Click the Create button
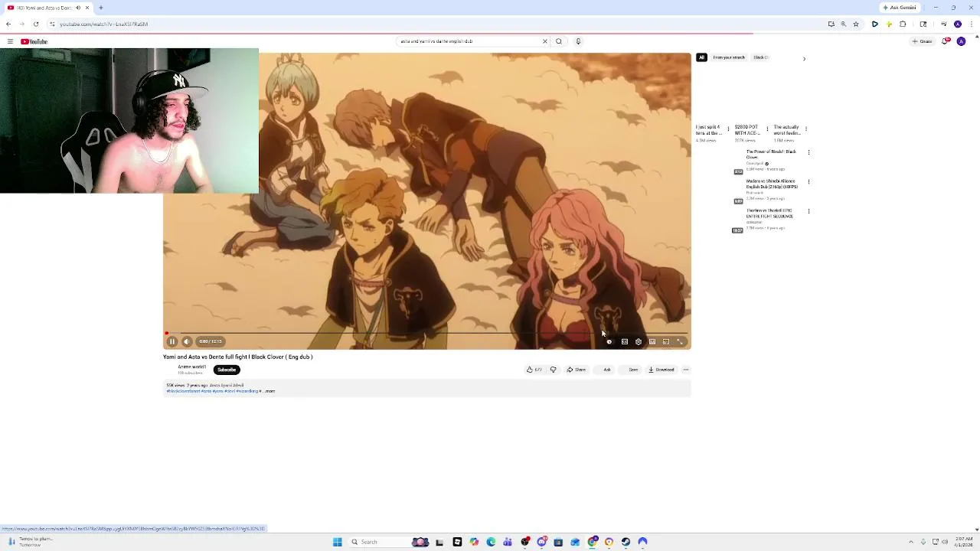The width and height of the screenshot is (980, 551). 922,41
